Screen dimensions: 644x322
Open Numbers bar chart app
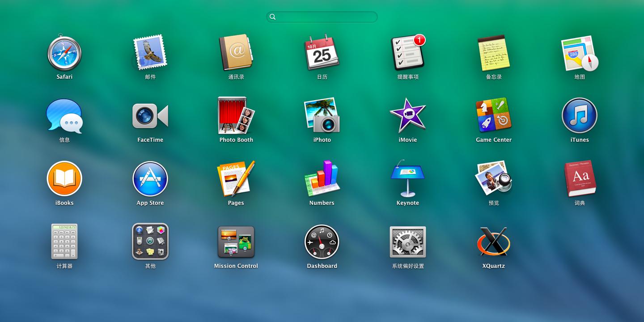coord(322,179)
